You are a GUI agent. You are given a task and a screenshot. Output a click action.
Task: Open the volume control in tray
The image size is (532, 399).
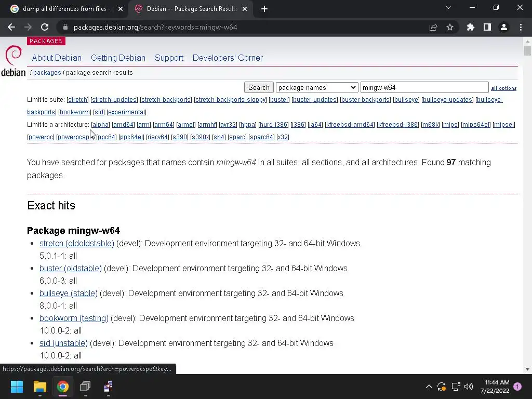click(469, 387)
